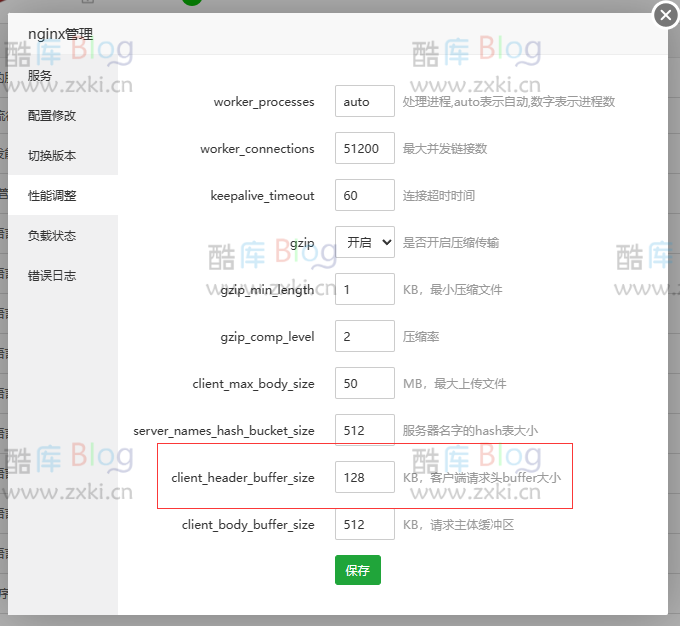Click the KB，最小压缩文件 description
This screenshot has height=626, width=680.
(452, 289)
